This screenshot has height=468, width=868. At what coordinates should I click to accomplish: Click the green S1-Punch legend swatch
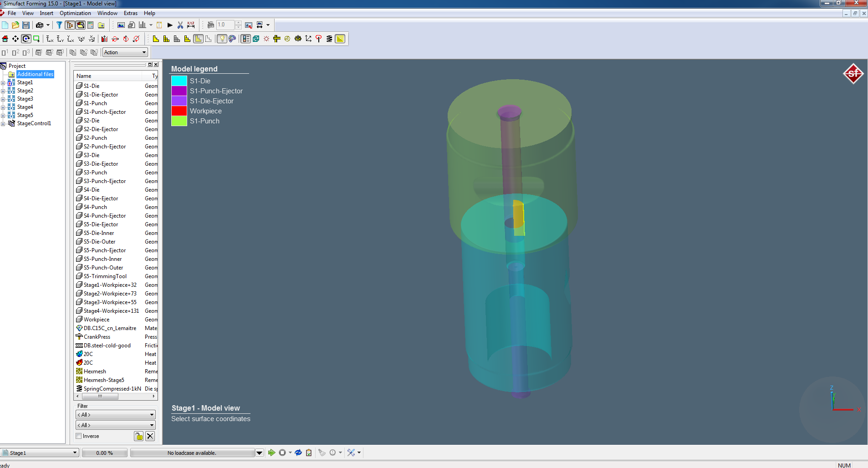179,121
